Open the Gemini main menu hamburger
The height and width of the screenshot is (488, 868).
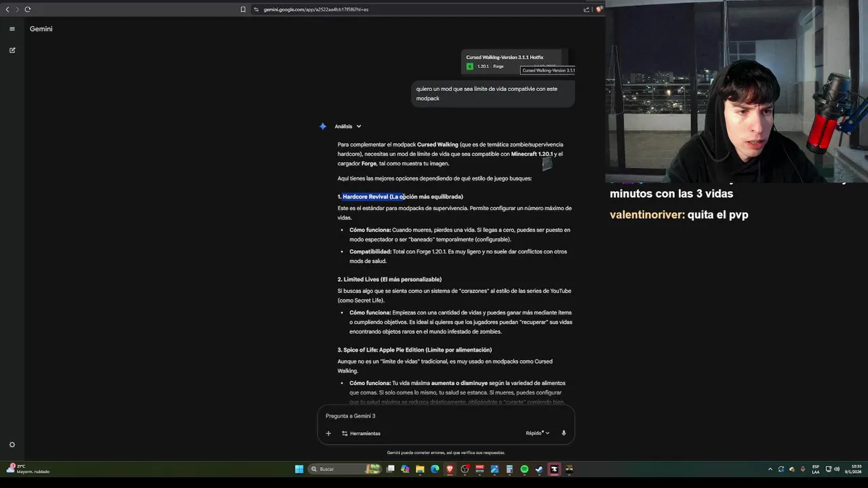click(x=12, y=28)
